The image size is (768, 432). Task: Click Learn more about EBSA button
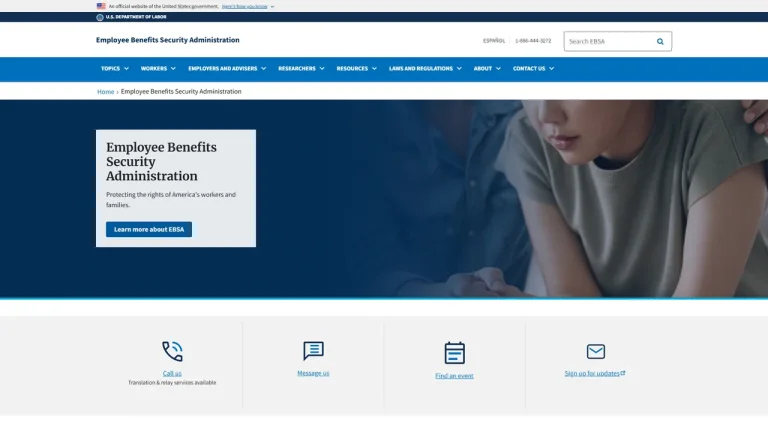tap(149, 229)
